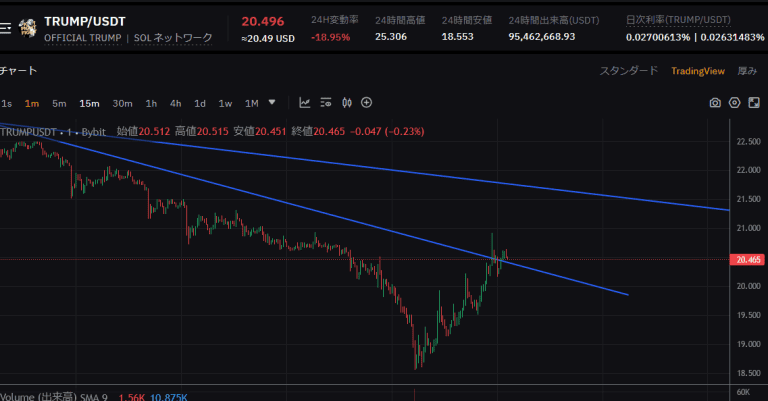This screenshot has height=401, width=768.
Task: Click the add compare plus icon
Action: (367, 102)
